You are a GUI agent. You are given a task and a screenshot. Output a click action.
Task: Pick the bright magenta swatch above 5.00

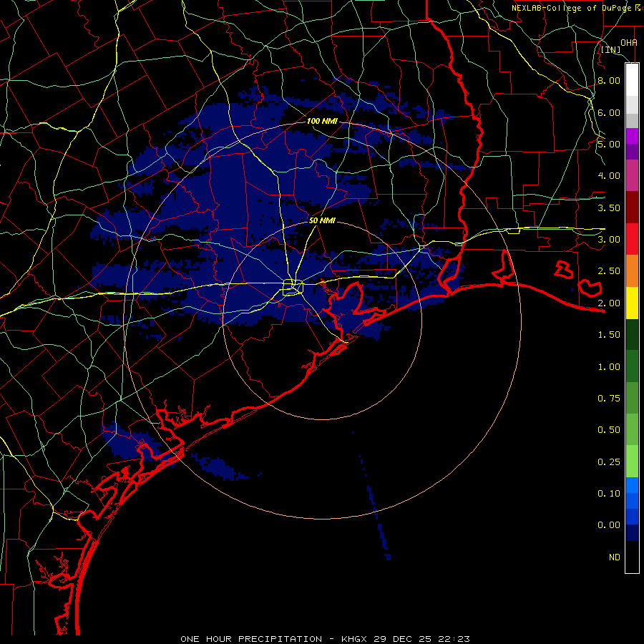(x=632, y=136)
